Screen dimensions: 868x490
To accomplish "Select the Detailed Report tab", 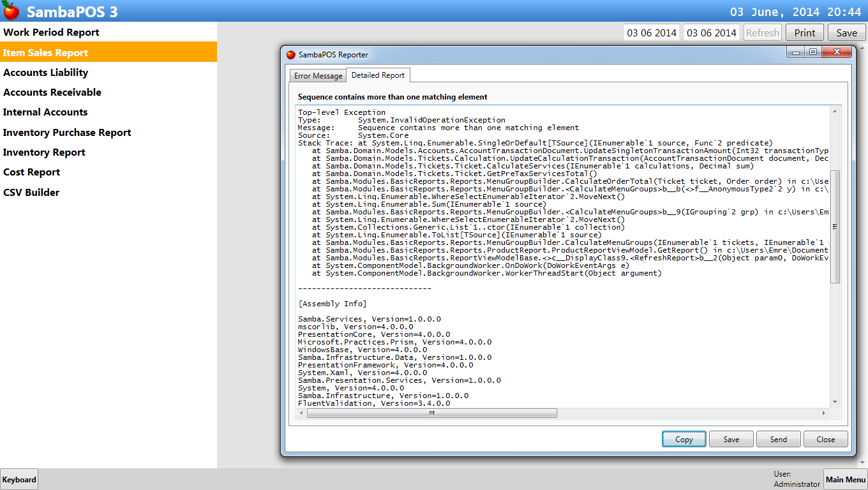I will tap(378, 75).
